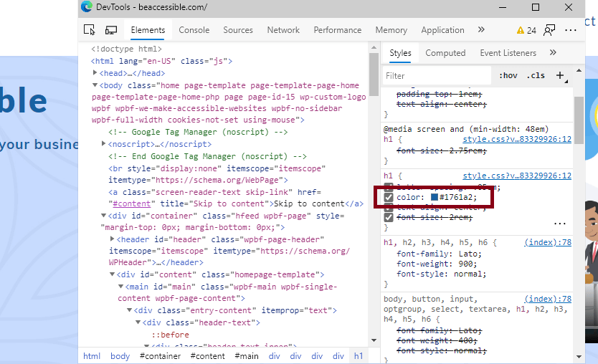
Task: Open the Event Listeners pane tab
Action: coord(508,53)
